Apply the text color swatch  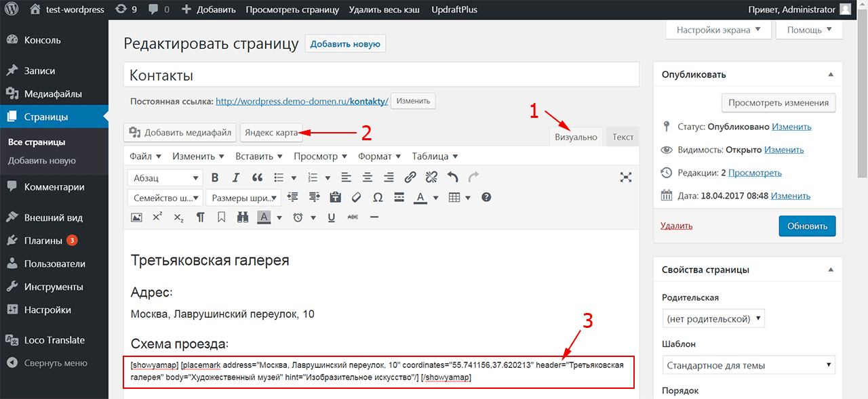click(x=420, y=198)
